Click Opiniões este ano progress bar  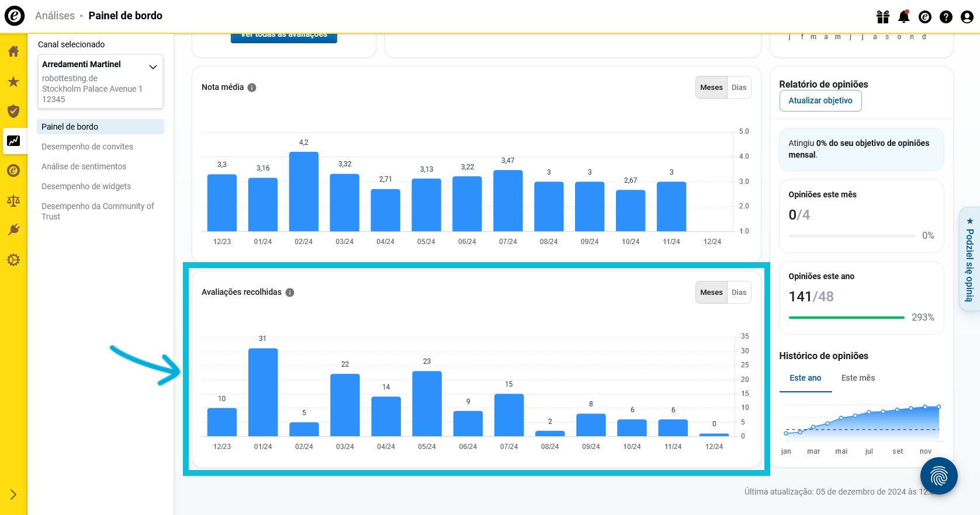(x=847, y=318)
